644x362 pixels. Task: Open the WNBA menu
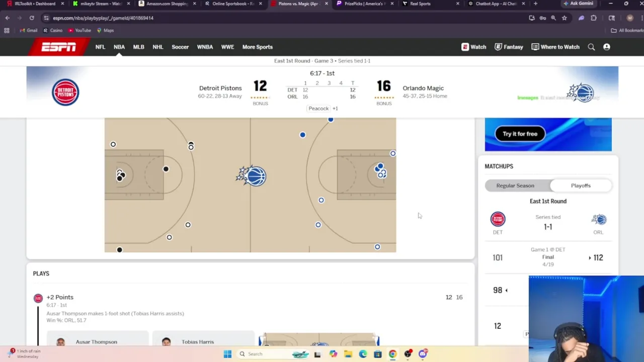(x=205, y=47)
